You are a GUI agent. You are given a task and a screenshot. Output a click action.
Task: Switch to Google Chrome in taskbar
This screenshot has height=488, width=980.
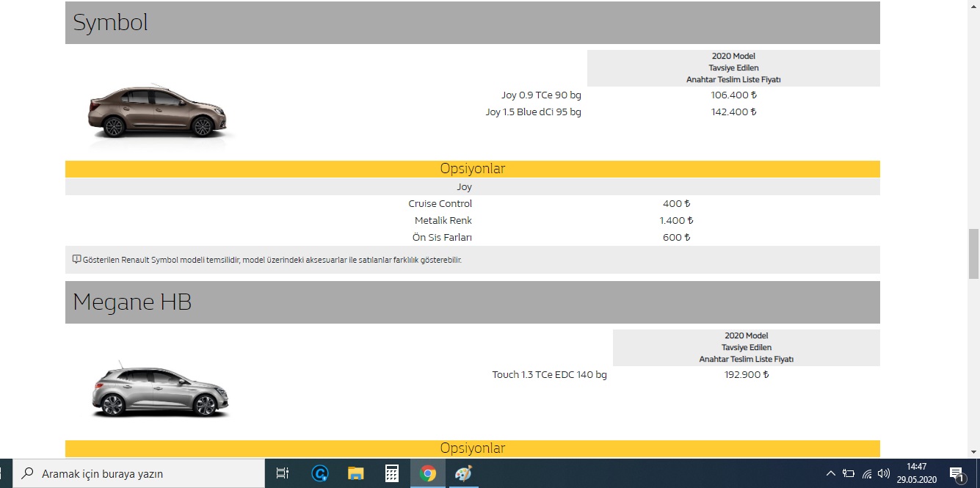(427, 473)
